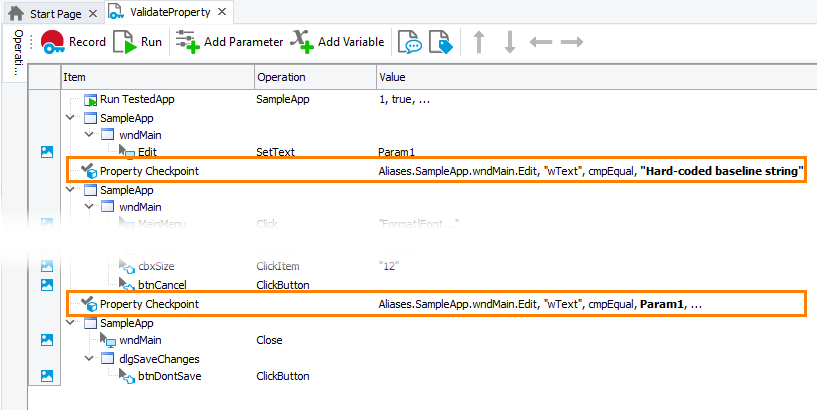Click the left arrow outdent icon
The width and height of the screenshot is (817, 410).
540,42
